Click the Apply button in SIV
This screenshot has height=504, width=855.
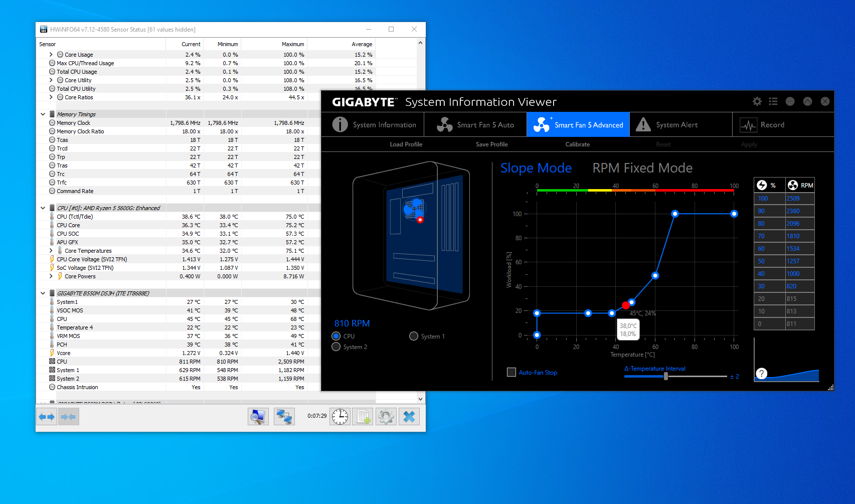point(749,144)
